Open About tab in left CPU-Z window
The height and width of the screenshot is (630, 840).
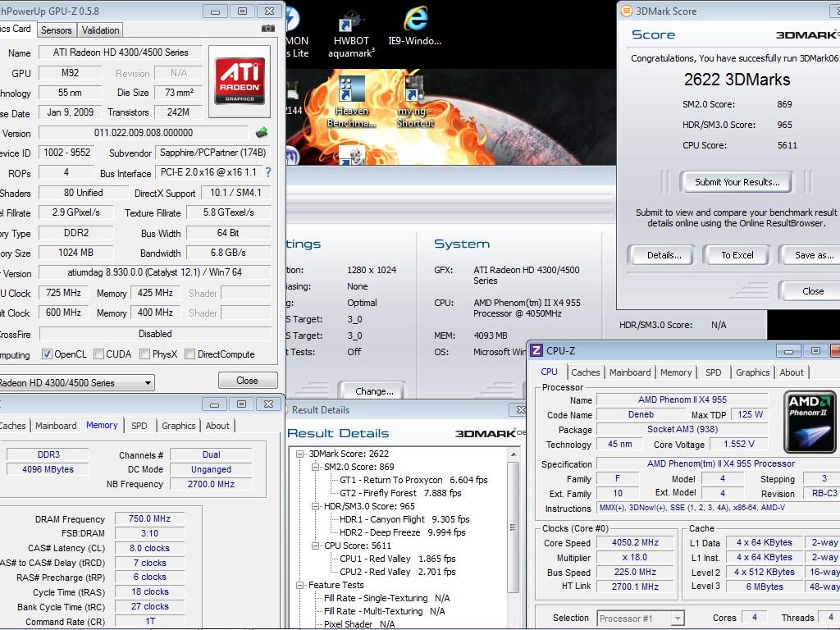coord(217,426)
